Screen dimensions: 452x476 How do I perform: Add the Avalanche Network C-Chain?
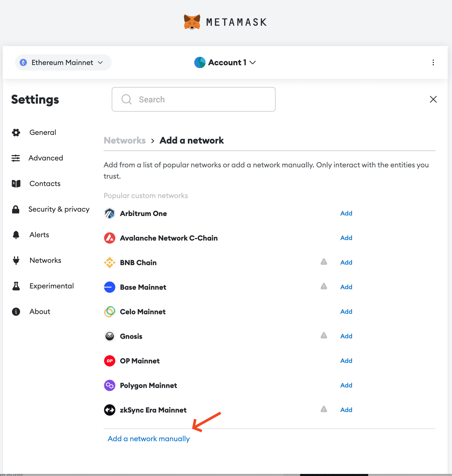346,238
